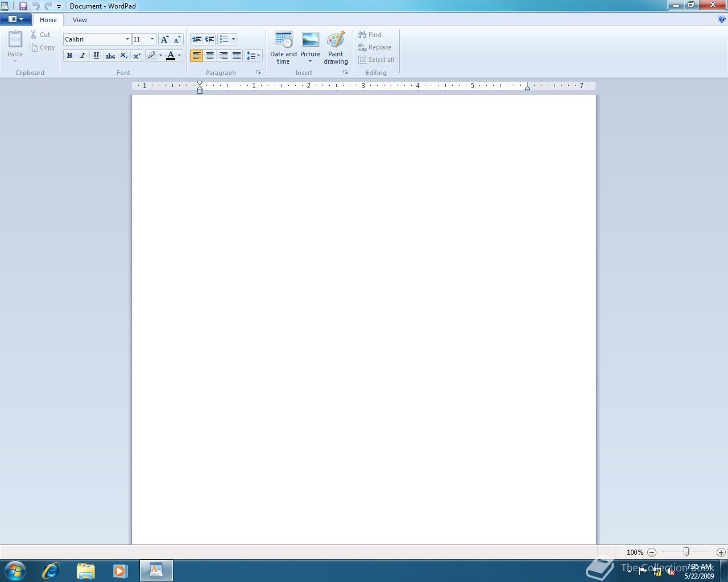Click Increase indent icon
Viewport: 728px width, 582px height.
pyautogui.click(x=210, y=39)
